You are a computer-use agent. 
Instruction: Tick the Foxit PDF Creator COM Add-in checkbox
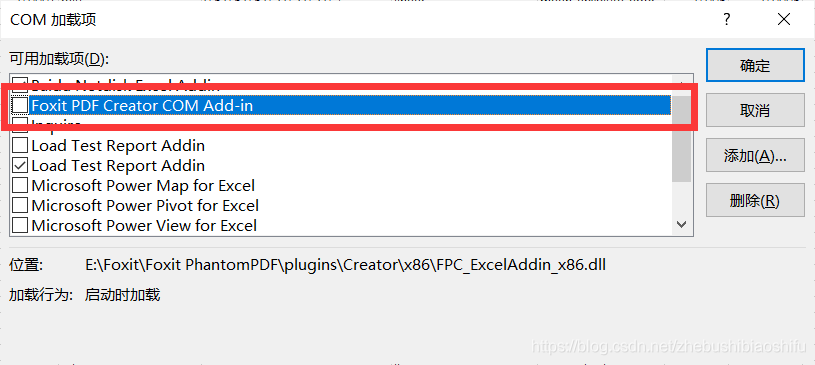20,106
